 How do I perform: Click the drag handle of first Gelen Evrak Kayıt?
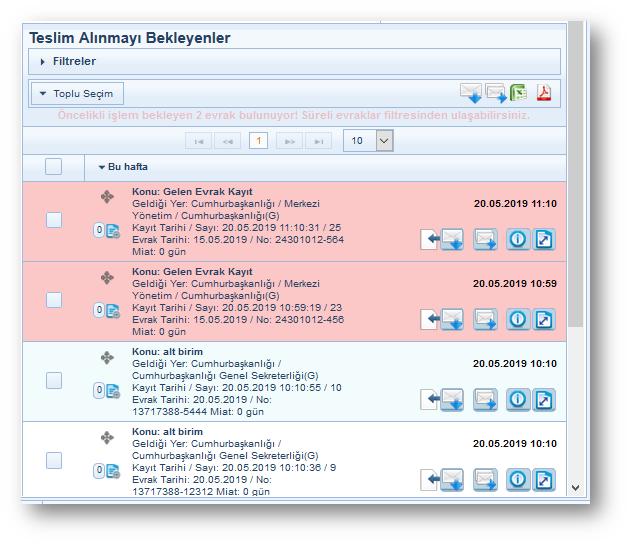coord(107,197)
